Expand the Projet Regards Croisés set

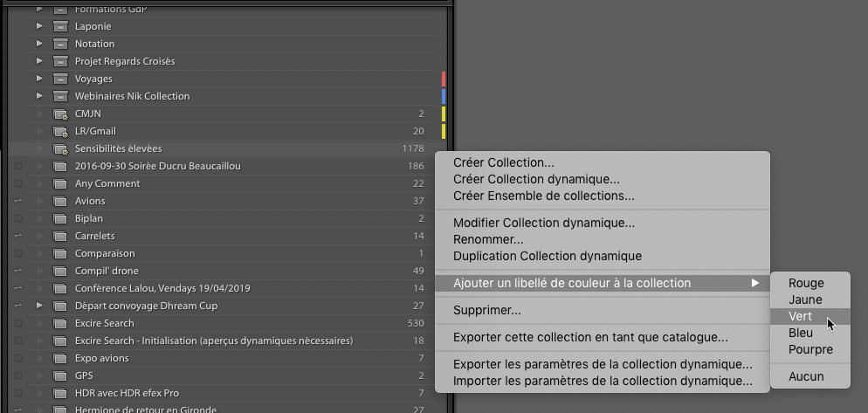pyautogui.click(x=39, y=61)
